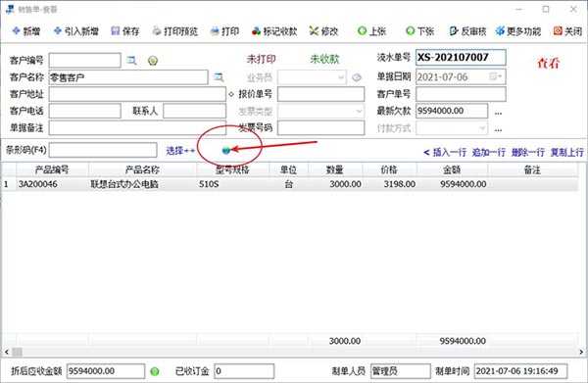Click the 制单人员 field showing 管理员
The width and height of the screenshot is (588, 383).
[401, 371]
